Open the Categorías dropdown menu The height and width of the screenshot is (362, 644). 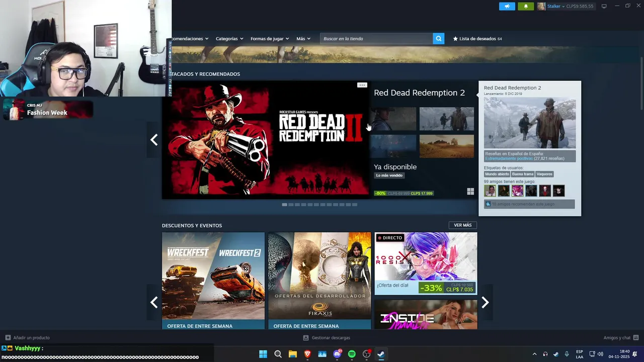[x=229, y=39]
